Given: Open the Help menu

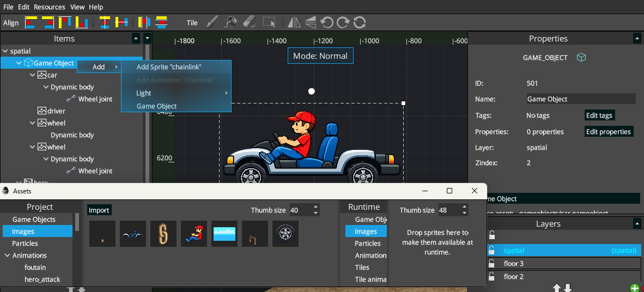Looking at the screenshot, I should [x=96, y=7].
